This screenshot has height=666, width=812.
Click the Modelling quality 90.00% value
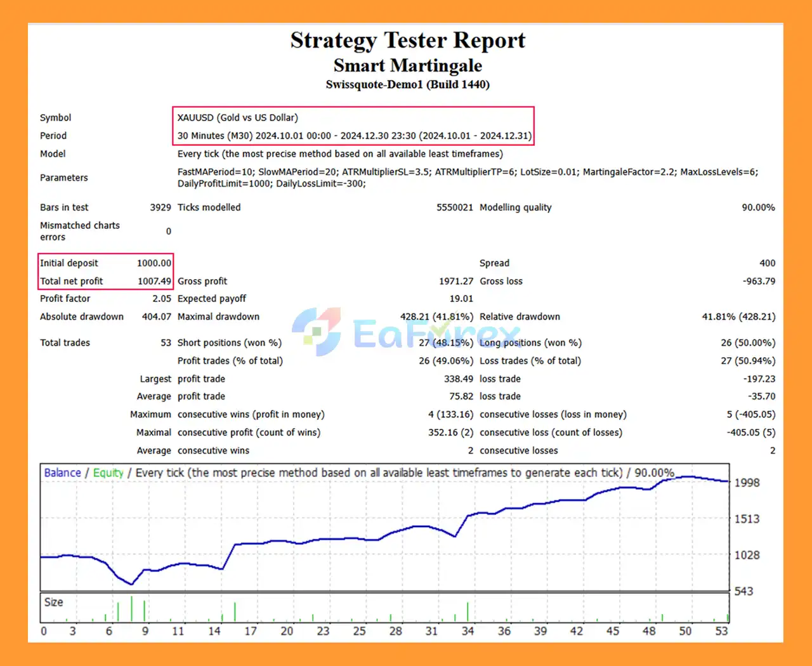coord(758,207)
